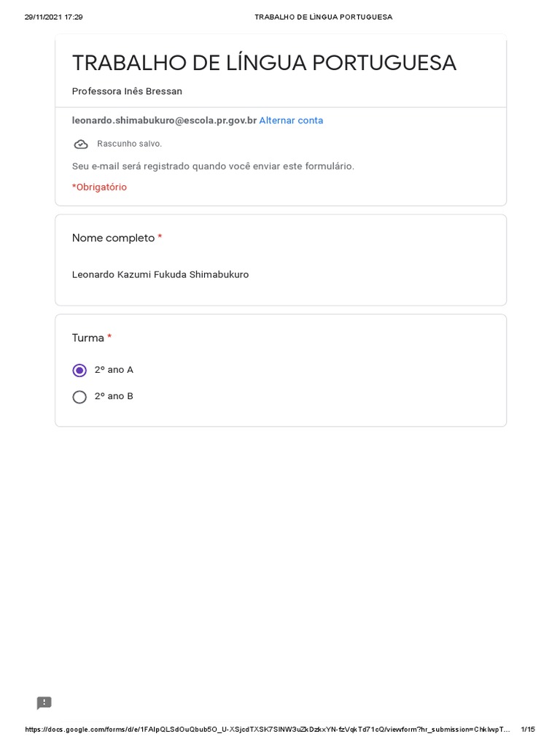
Task: Click the Nome completo answer field
Action: point(160,275)
